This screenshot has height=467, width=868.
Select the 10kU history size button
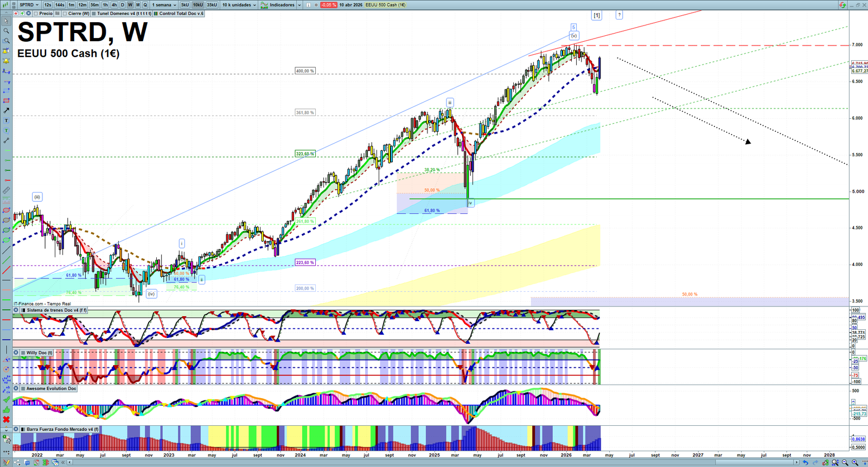(x=197, y=5)
